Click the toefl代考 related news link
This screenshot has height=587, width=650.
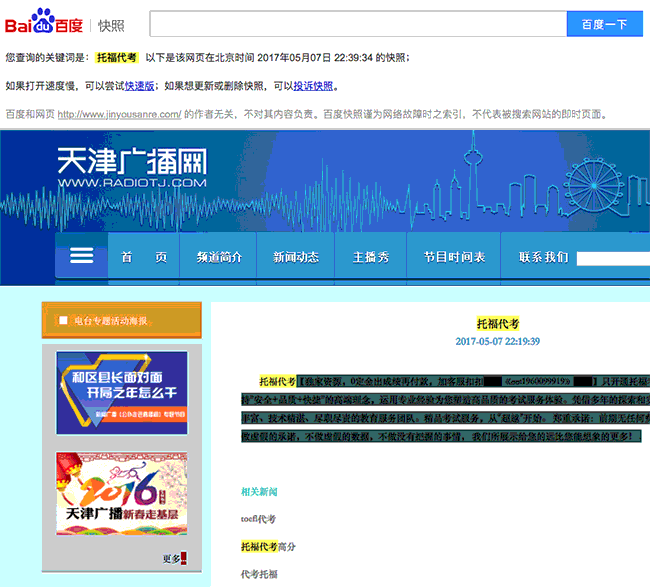[x=258, y=519]
